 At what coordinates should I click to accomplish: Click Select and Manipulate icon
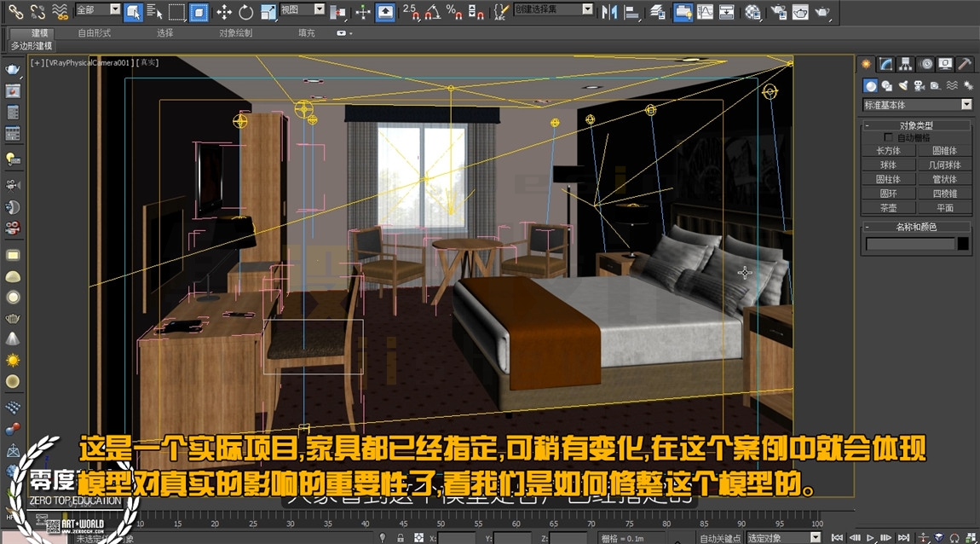(x=363, y=11)
